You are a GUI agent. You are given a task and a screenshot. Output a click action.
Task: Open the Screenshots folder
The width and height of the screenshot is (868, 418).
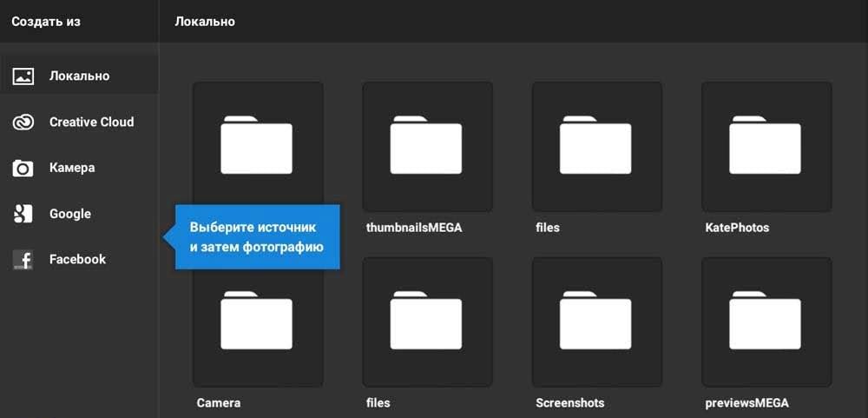(x=597, y=322)
